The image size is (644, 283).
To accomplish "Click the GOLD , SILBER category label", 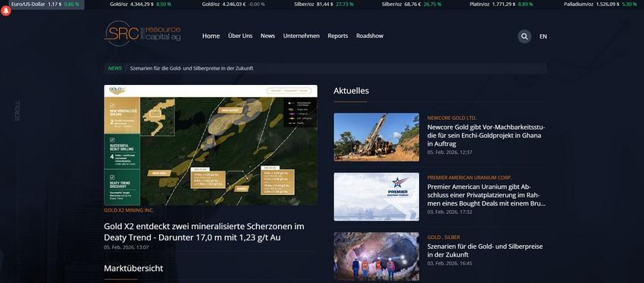I will click(x=443, y=237).
